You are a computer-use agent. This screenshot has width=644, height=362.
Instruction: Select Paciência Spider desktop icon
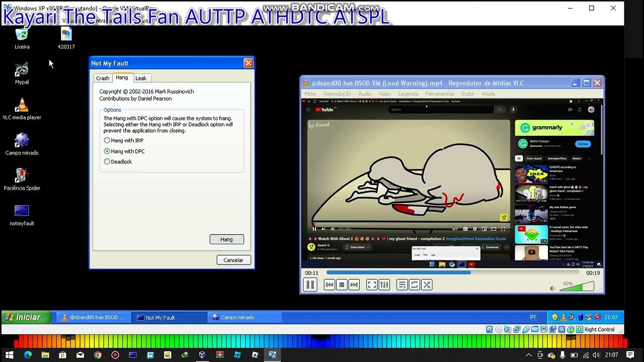[x=22, y=179]
